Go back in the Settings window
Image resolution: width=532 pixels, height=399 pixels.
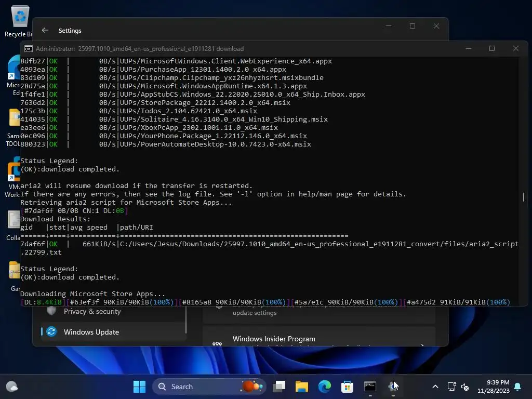[45, 31]
